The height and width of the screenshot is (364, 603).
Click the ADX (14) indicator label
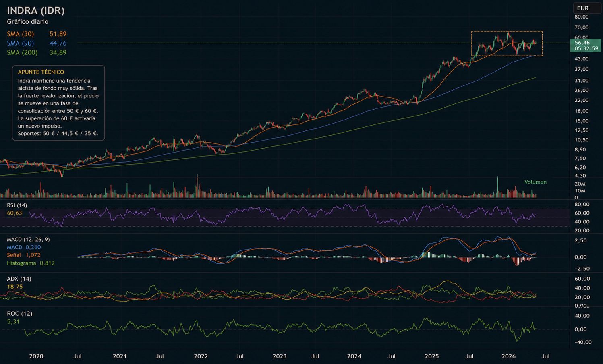19,279
